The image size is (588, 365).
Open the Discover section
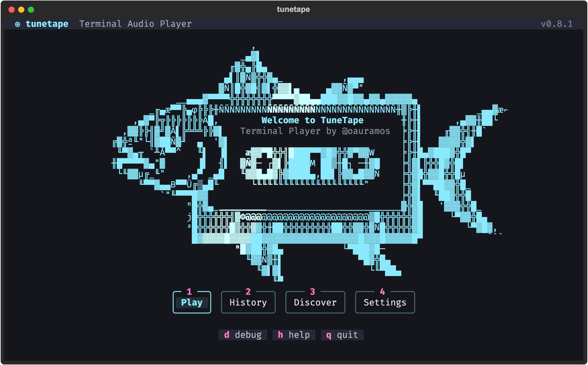315,302
